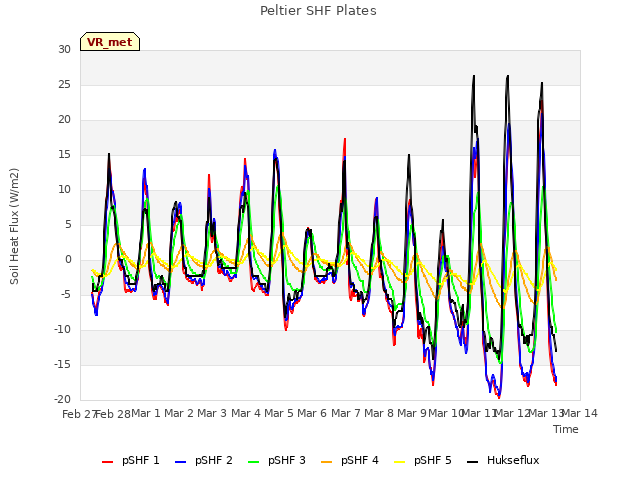Viewport: 640px width, 480px height.
Task: Click the pSHF 1 legend label
Action: (x=141, y=460)
